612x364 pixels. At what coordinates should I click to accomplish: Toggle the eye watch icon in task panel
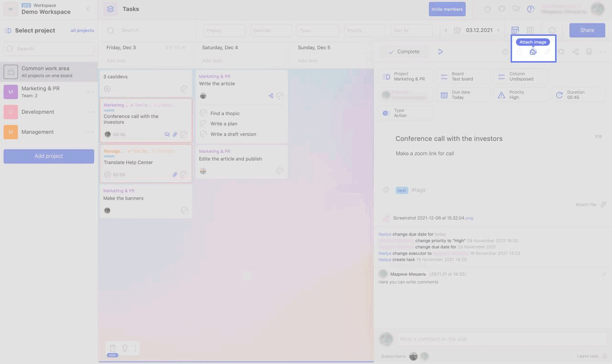click(505, 52)
